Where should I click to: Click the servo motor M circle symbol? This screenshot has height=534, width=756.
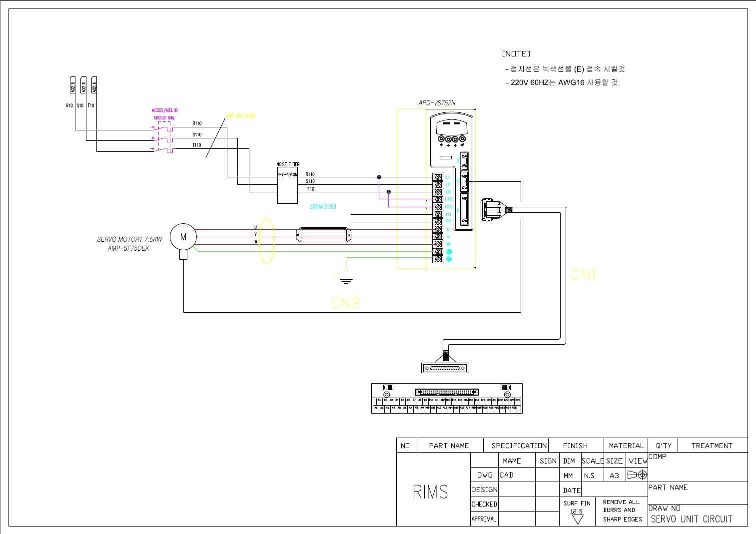pyautogui.click(x=183, y=237)
